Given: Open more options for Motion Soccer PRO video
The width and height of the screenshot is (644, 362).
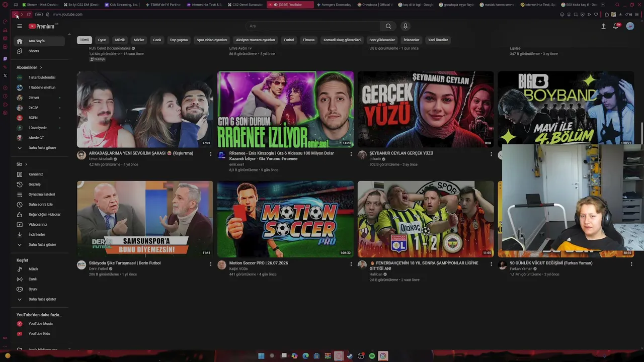Looking at the screenshot, I should [x=351, y=264].
